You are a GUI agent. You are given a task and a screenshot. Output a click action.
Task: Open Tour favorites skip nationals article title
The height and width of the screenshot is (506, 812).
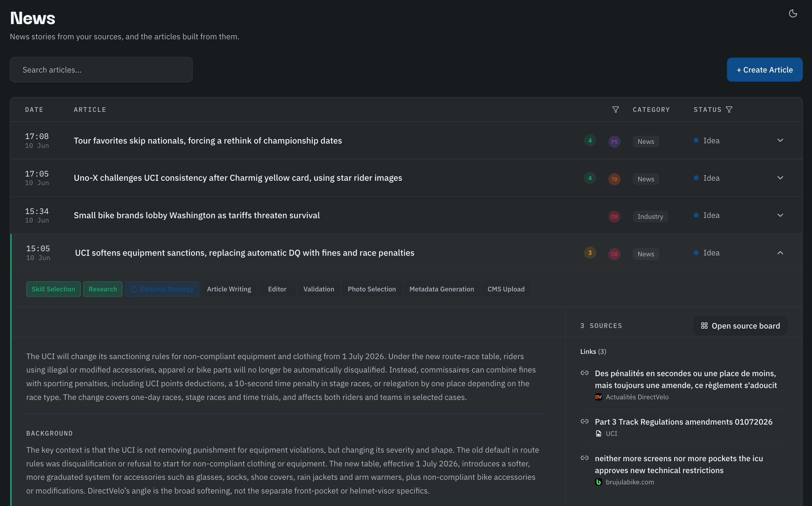pyautogui.click(x=208, y=141)
